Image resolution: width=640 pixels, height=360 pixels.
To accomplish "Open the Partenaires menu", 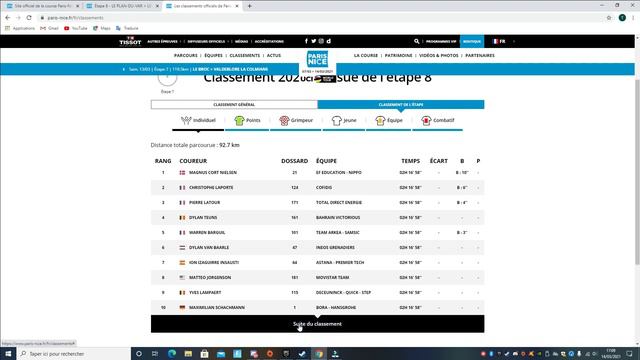I will pyautogui.click(x=480, y=56).
